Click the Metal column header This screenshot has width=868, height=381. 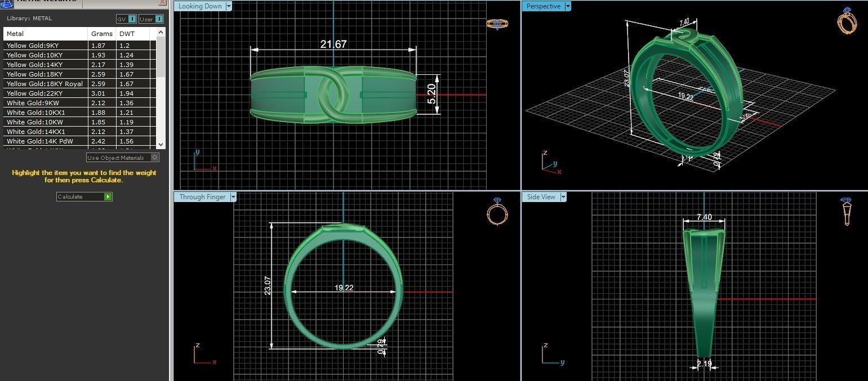(x=46, y=34)
